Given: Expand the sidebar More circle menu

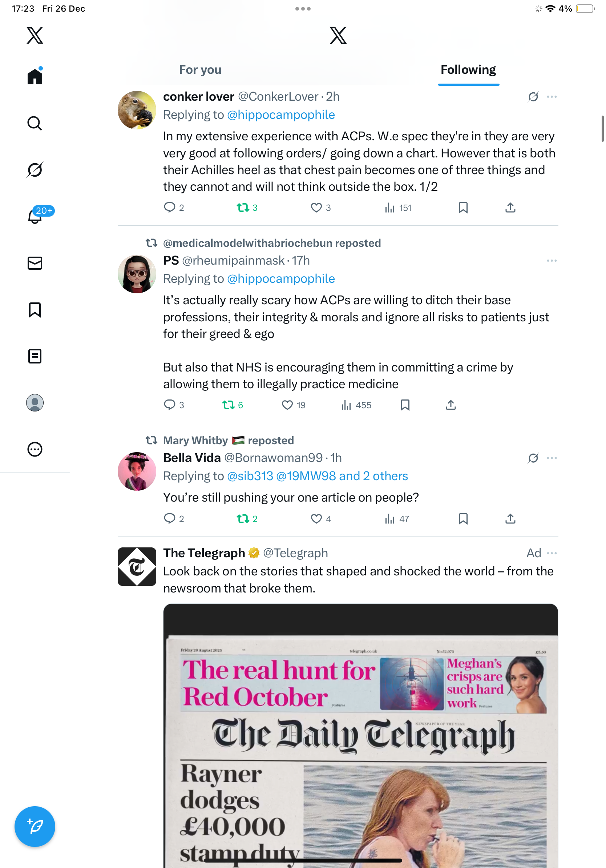Looking at the screenshot, I should [x=35, y=449].
